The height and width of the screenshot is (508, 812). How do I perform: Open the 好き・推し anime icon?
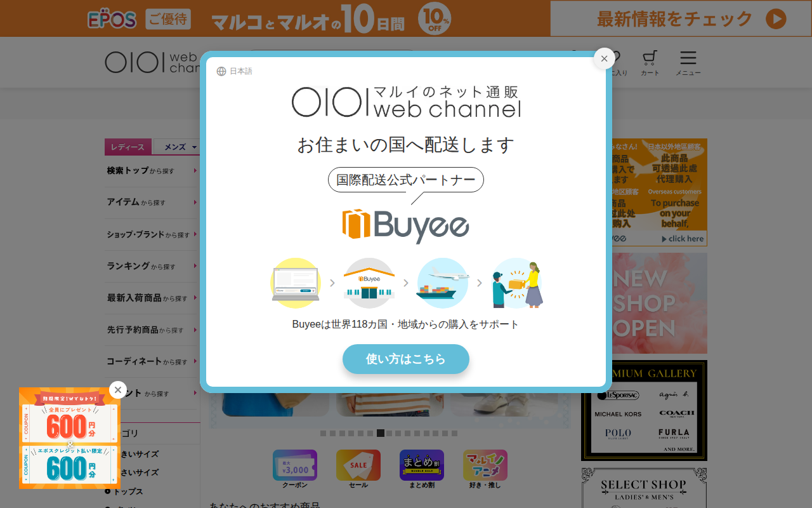[485, 469]
